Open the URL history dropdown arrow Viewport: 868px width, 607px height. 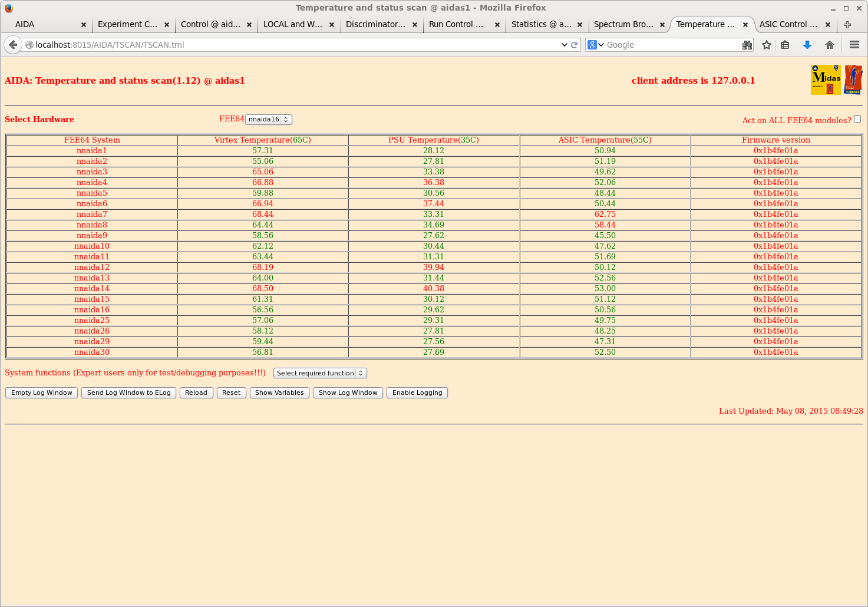click(x=564, y=45)
